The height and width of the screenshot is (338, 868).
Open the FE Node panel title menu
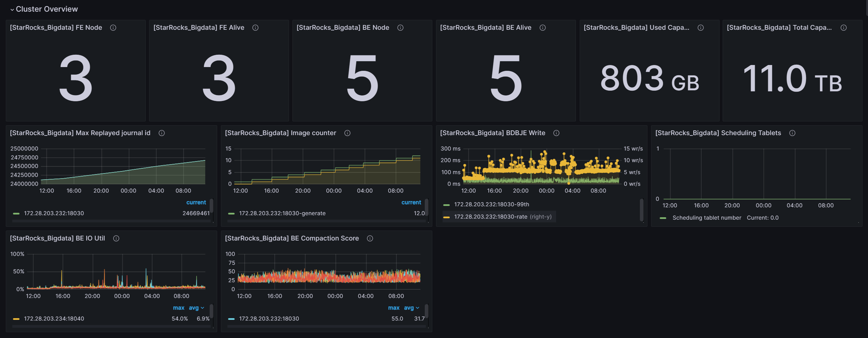coord(56,28)
